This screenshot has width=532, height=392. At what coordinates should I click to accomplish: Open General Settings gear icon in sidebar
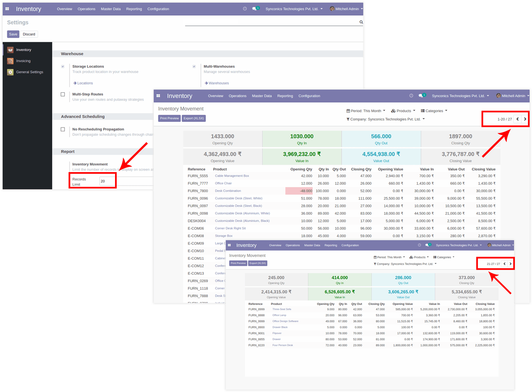pyautogui.click(x=10, y=72)
